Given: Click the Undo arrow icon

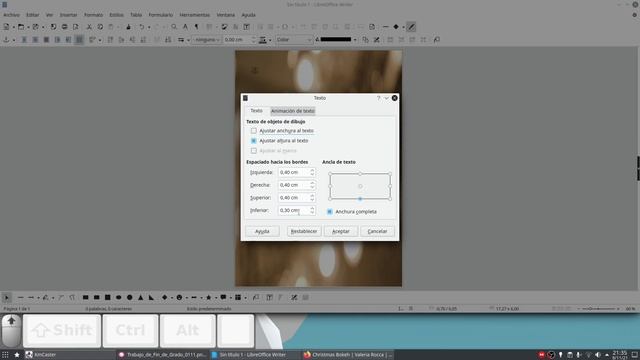Looking at the screenshot, I should 141,27.
